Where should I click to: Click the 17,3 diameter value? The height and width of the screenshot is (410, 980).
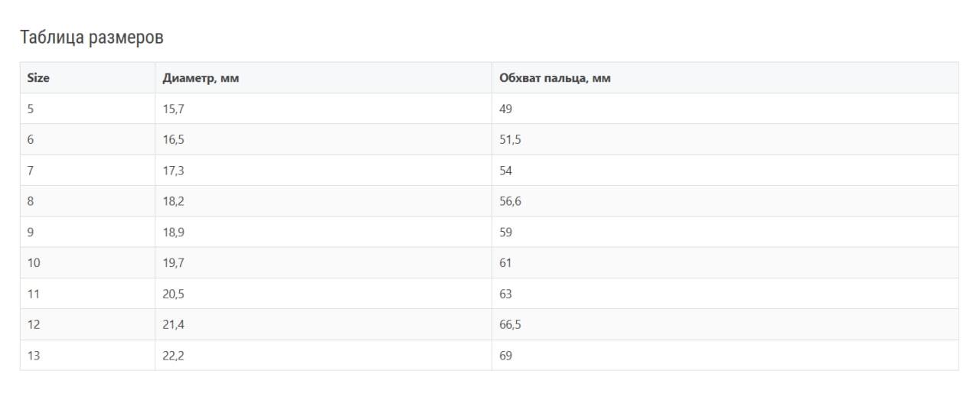(x=174, y=171)
